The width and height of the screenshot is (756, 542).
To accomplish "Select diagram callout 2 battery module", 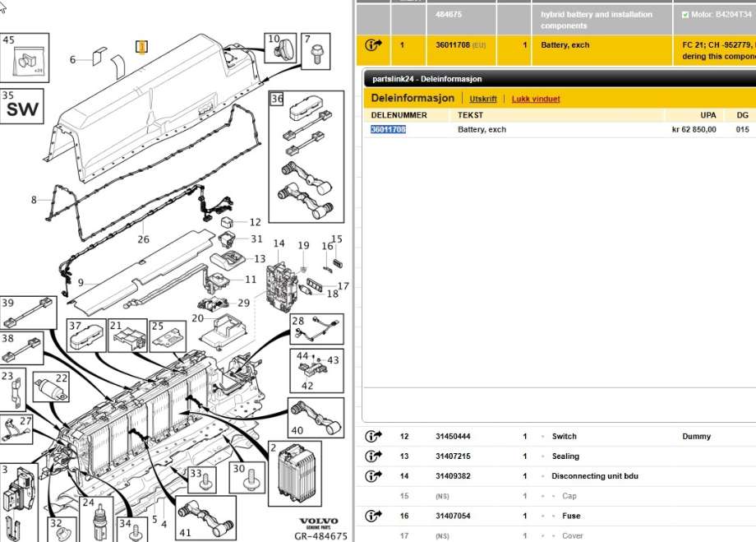I will coord(294,474).
